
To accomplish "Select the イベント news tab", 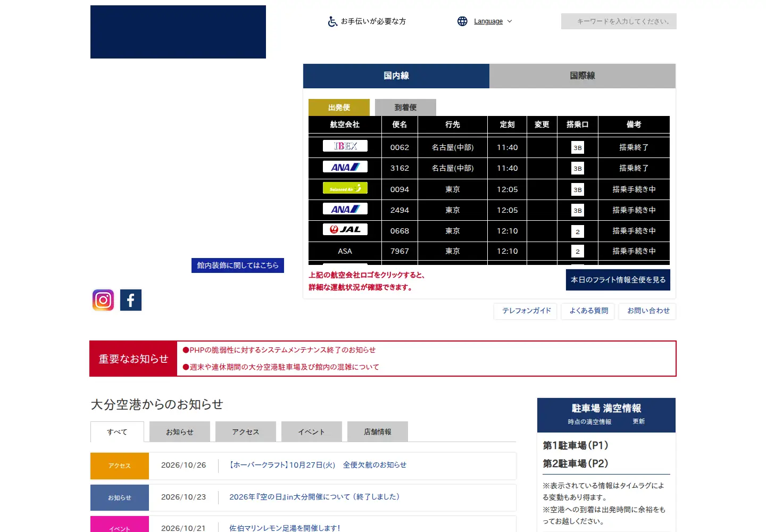I will pyautogui.click(x=312, y=432).
